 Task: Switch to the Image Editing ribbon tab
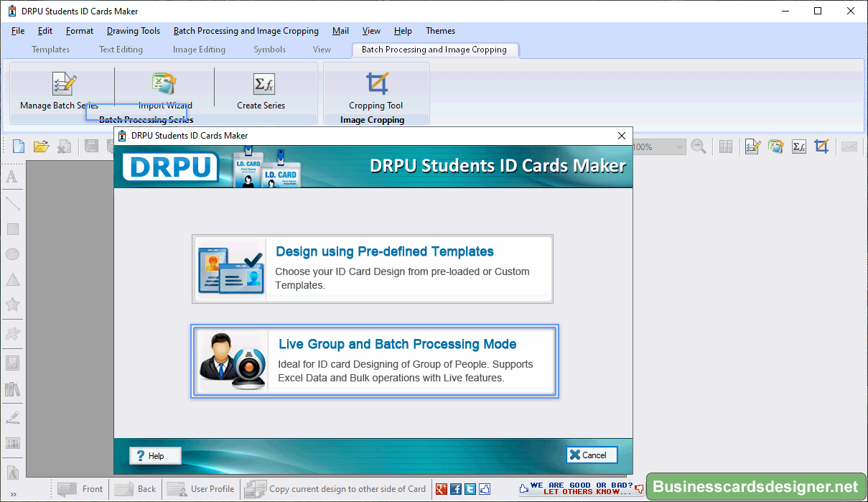click(x=199, y=50)
